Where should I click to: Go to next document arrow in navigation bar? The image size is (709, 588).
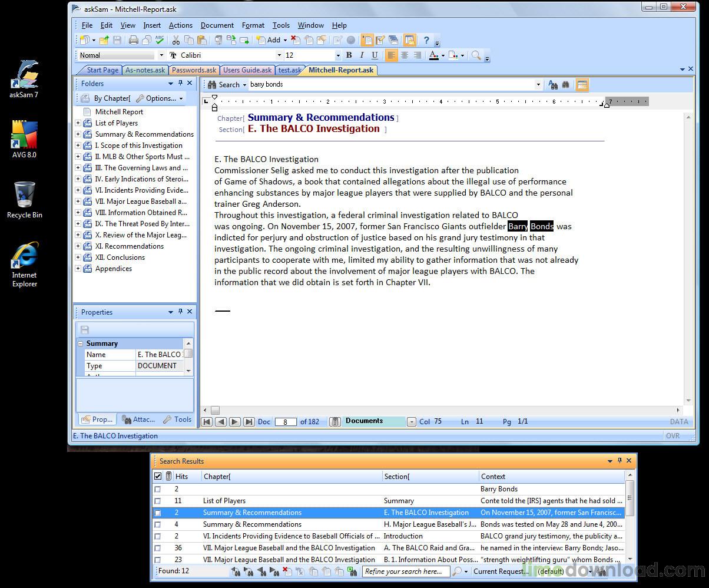234,421
